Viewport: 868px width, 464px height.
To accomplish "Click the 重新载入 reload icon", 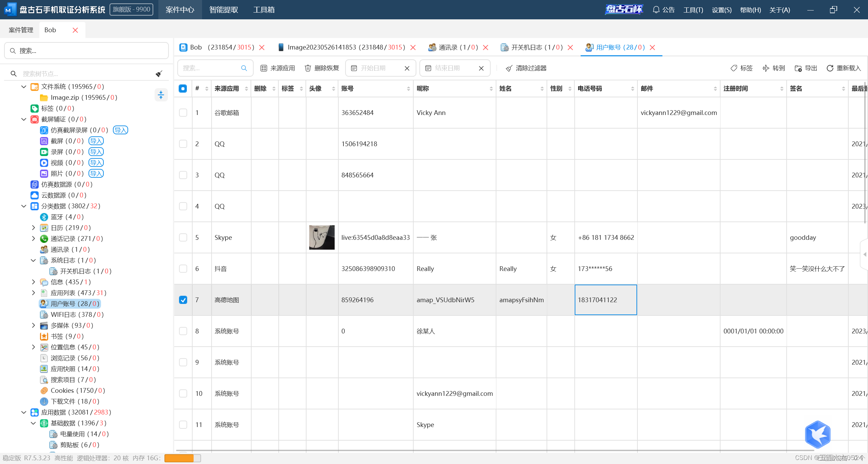I will point(830,68).
